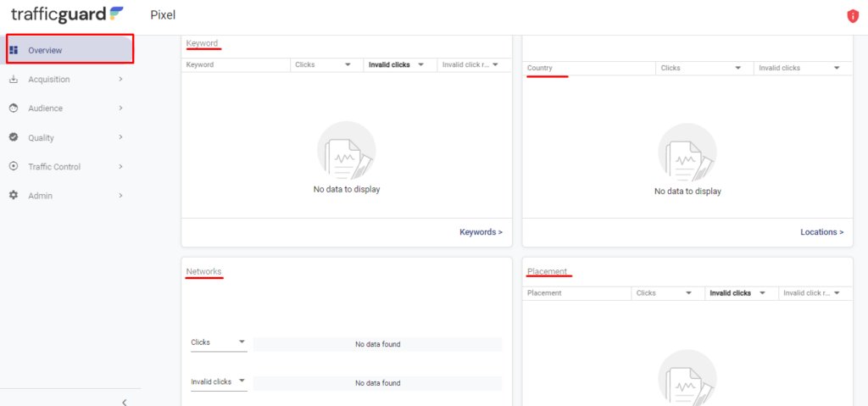
Task: Click the Traffic Control target icon
Action: pyautogui.click(x=14, y=166)
